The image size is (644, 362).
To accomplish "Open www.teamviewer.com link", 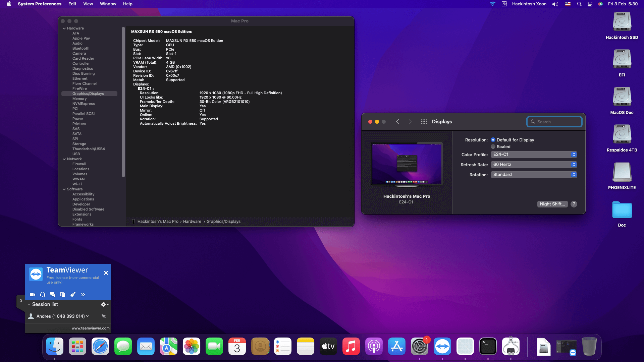I will coord(91,328).
